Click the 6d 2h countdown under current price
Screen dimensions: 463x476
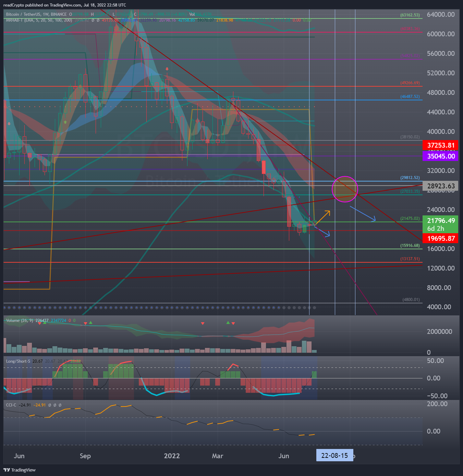click(436, 228)
